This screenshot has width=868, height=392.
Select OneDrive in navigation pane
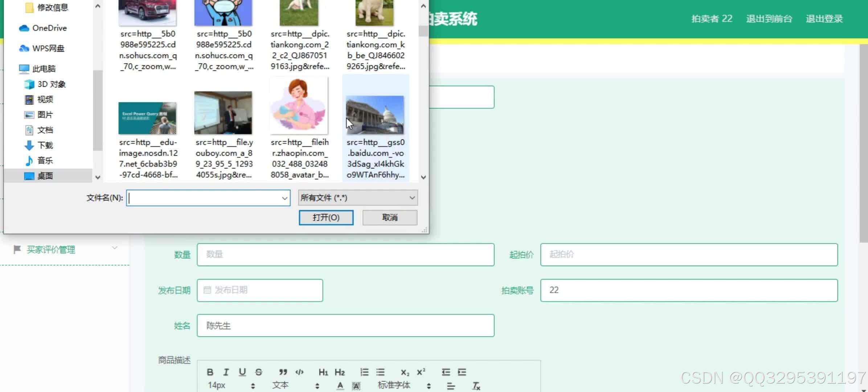49,28
